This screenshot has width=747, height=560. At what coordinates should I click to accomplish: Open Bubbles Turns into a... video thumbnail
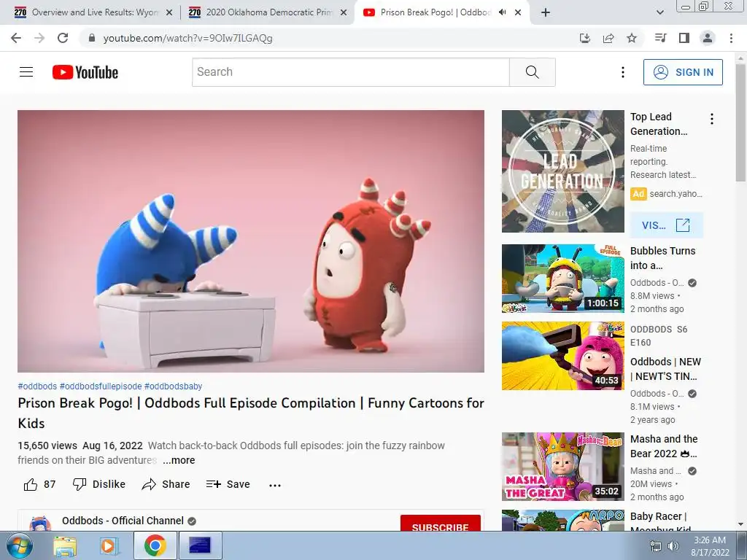tap(562, 279)
